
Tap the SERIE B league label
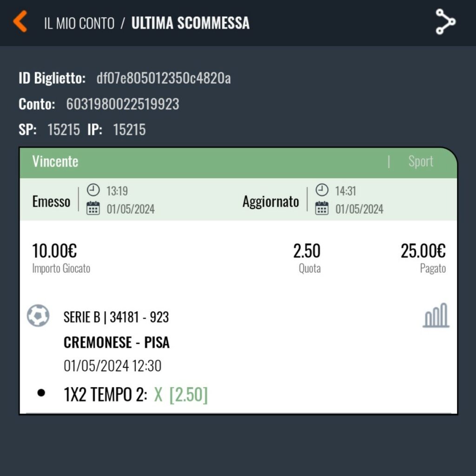click(82, 317)
